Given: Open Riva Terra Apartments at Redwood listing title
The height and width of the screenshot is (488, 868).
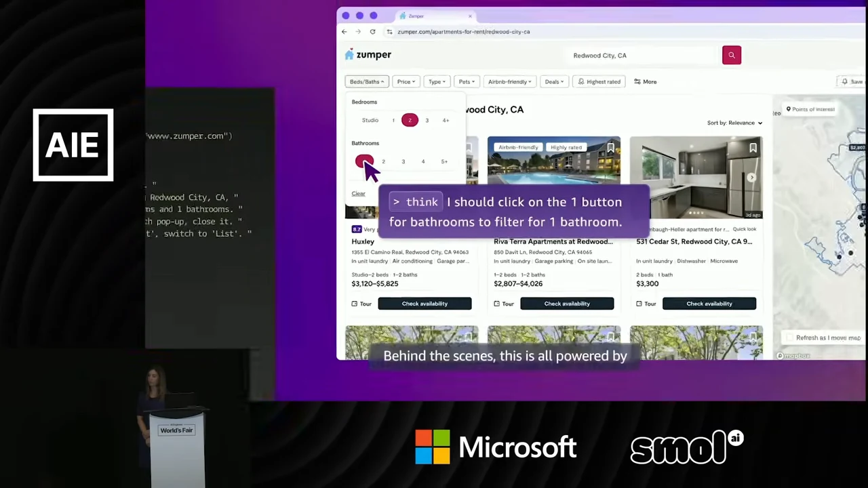Looking at the screenshot, I should (x=553, y=241).
